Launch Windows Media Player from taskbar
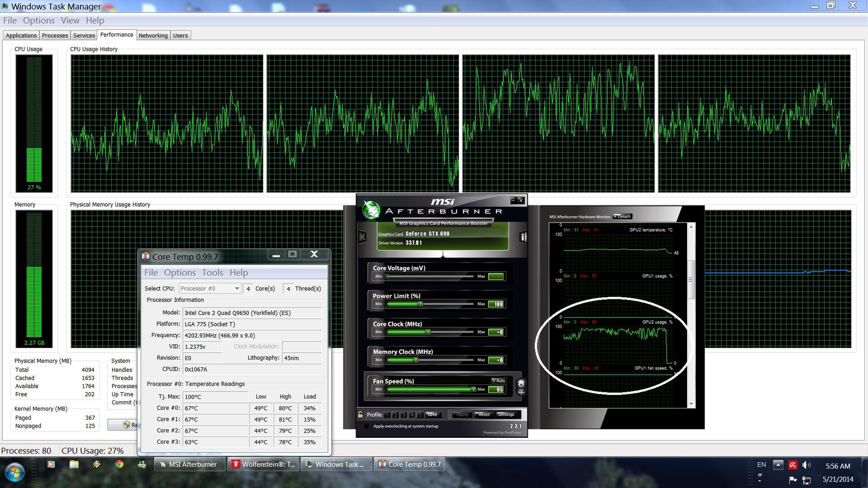The width and height of the screenshot is (868, 488). point(51,464)
